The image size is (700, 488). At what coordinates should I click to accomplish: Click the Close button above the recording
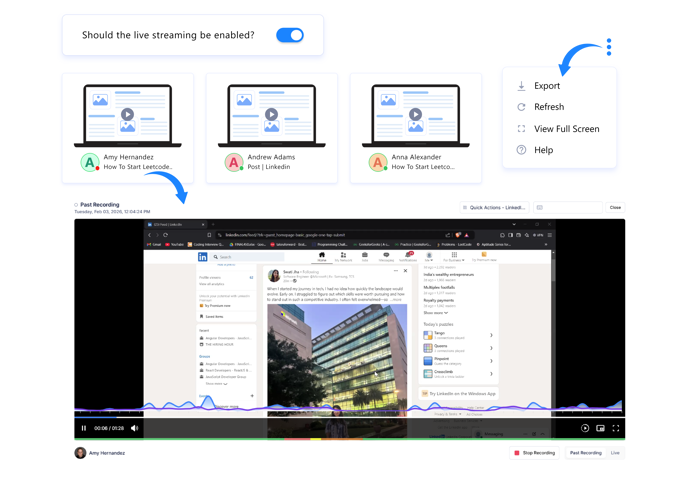[615, 208]
